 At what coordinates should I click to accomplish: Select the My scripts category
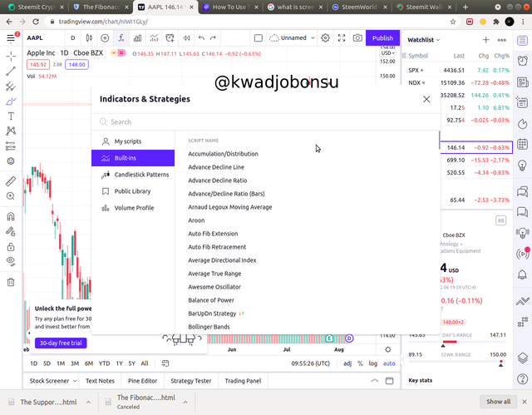tap(133, 141)
